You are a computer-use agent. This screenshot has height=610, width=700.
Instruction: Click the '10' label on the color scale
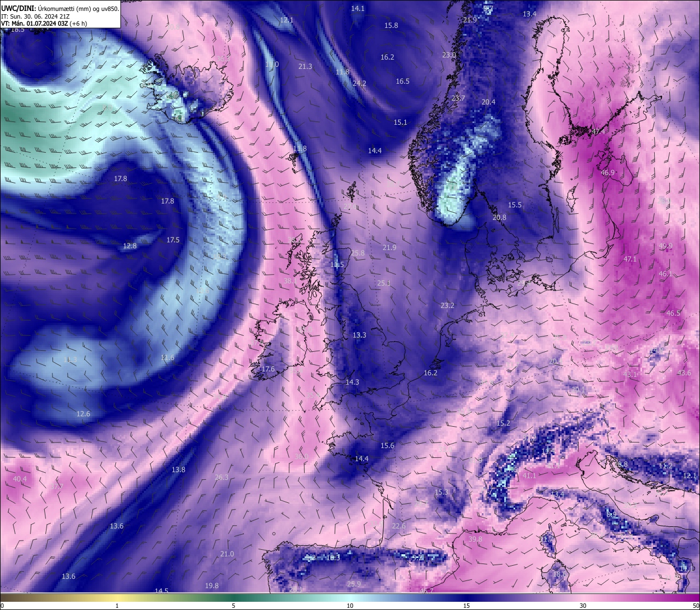pyautogui.click(x=350, y=606)
